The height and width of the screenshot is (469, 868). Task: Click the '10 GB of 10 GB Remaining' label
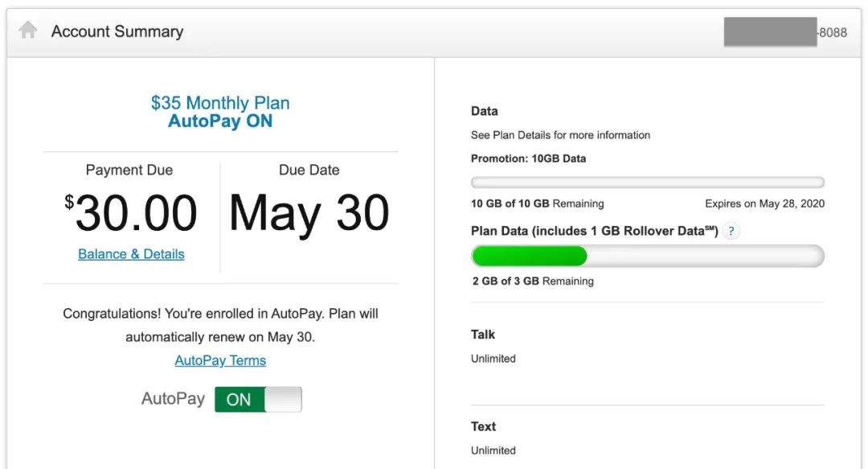(x=538, y=204)
